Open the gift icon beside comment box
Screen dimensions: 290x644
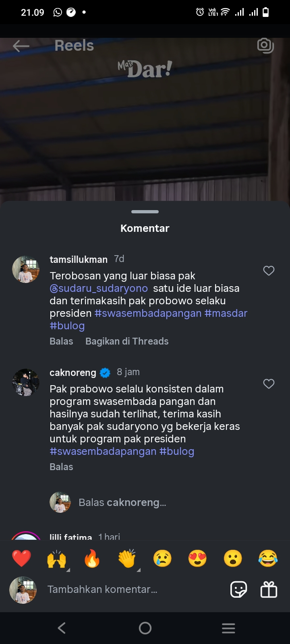pos(269,590)
